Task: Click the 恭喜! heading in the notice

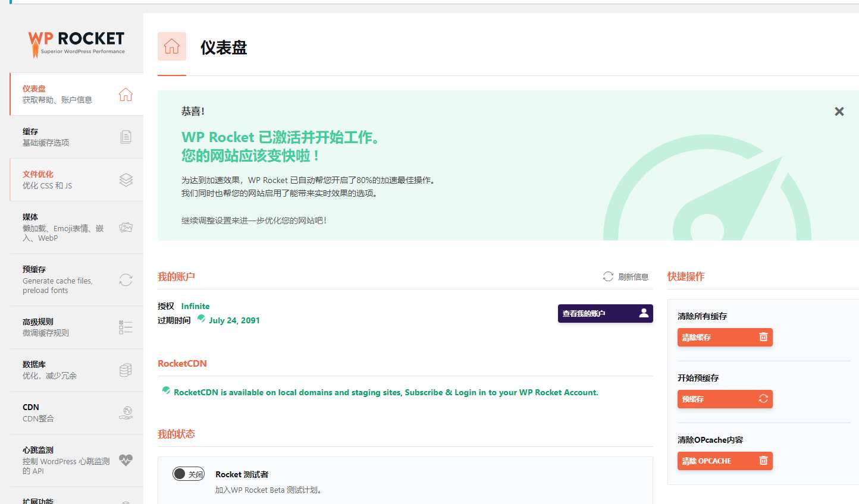Action: click(193, 111)
